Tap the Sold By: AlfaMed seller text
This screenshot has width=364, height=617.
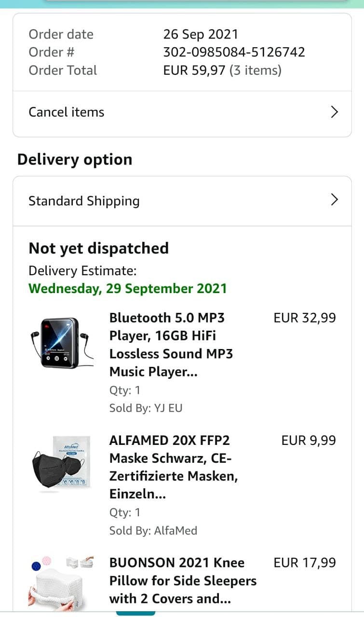tap(153, 531)
